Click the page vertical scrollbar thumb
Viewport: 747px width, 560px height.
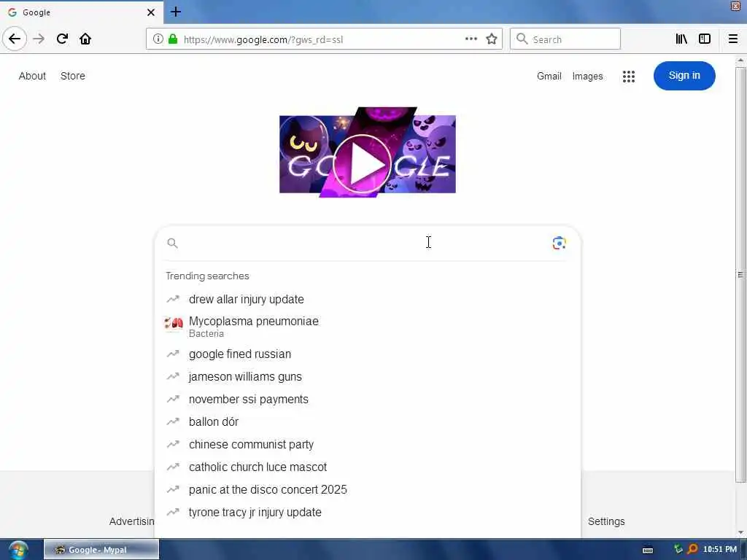[740, 275]
